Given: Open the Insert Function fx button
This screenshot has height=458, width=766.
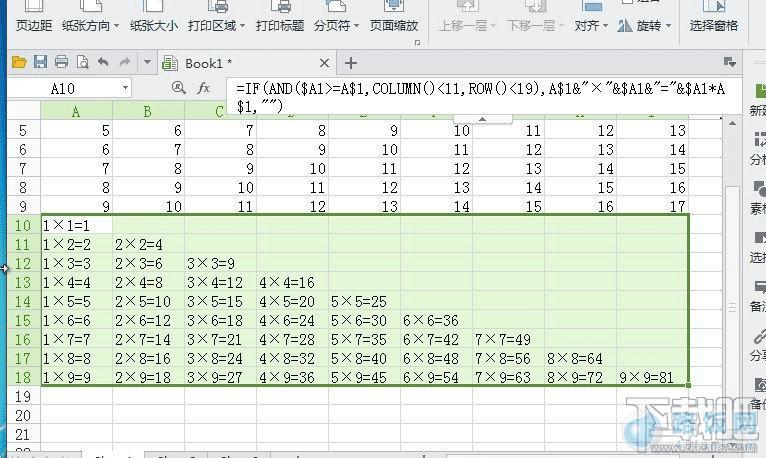Looking at the screenshot, I should tap(203, 88).
